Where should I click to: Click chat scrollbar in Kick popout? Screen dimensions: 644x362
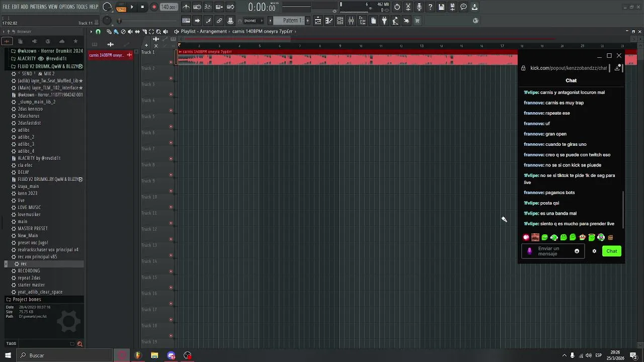point(623,209)
